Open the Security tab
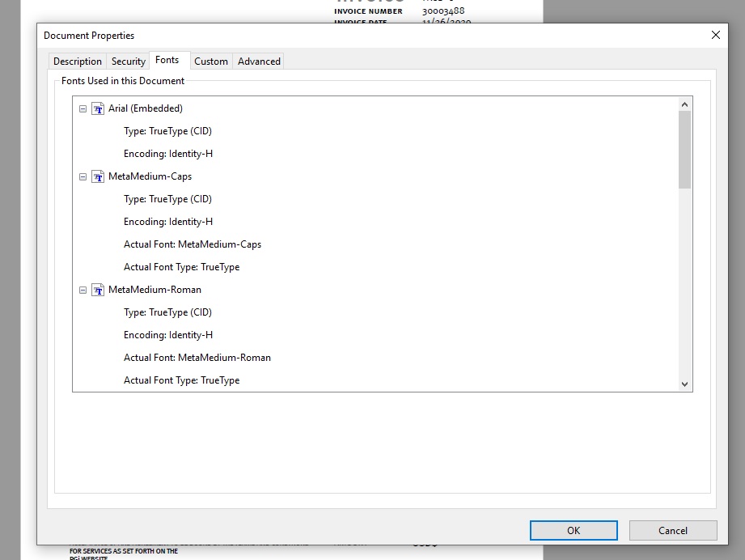Screen dimensions: 745x560 click(x=129, y=62)
